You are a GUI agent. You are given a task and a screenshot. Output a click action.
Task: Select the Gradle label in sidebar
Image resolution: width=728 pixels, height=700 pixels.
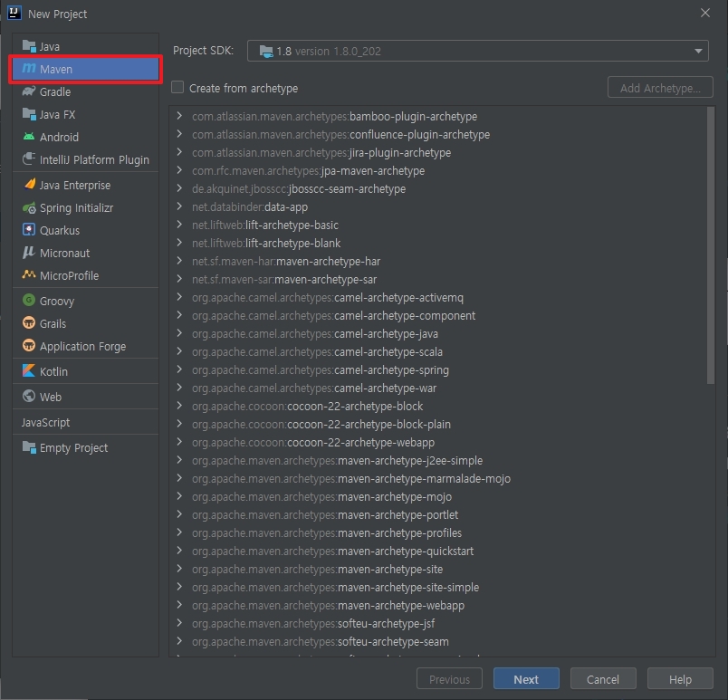click(x=55, y=91)
